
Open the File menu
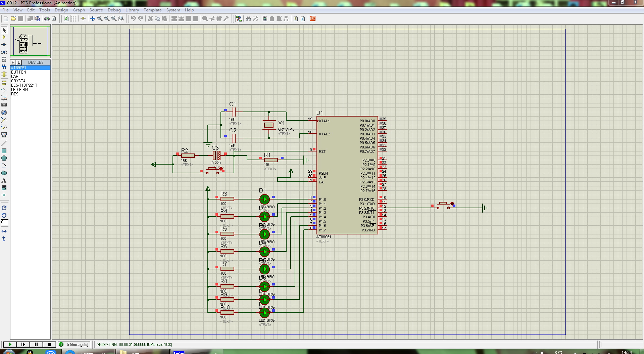[6, 10]
